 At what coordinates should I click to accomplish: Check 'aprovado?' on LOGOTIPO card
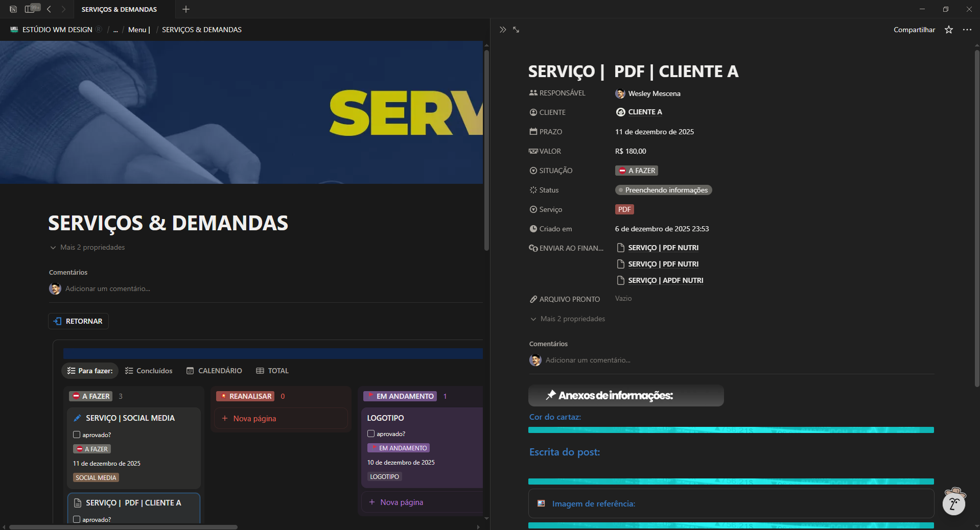[371, 433]
